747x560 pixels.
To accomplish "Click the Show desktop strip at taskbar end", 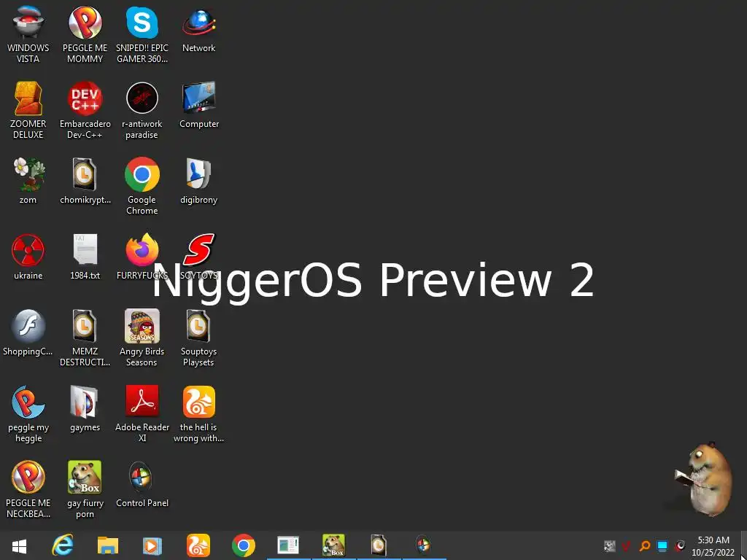I will [x=743, y=545].
